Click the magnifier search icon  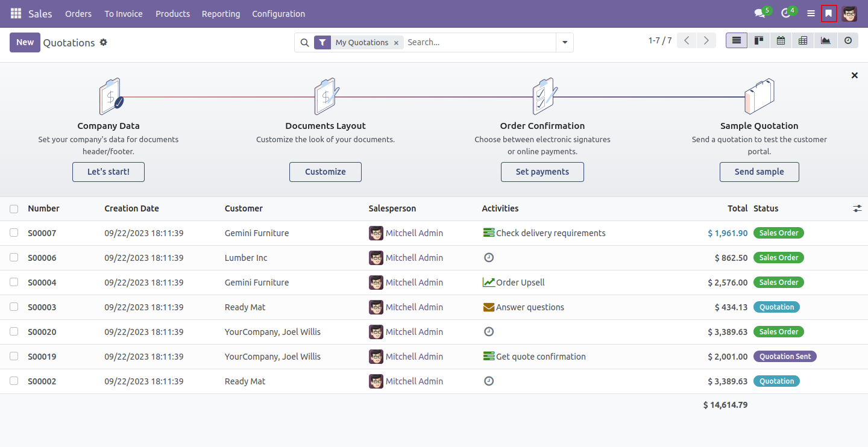point(304,43)
